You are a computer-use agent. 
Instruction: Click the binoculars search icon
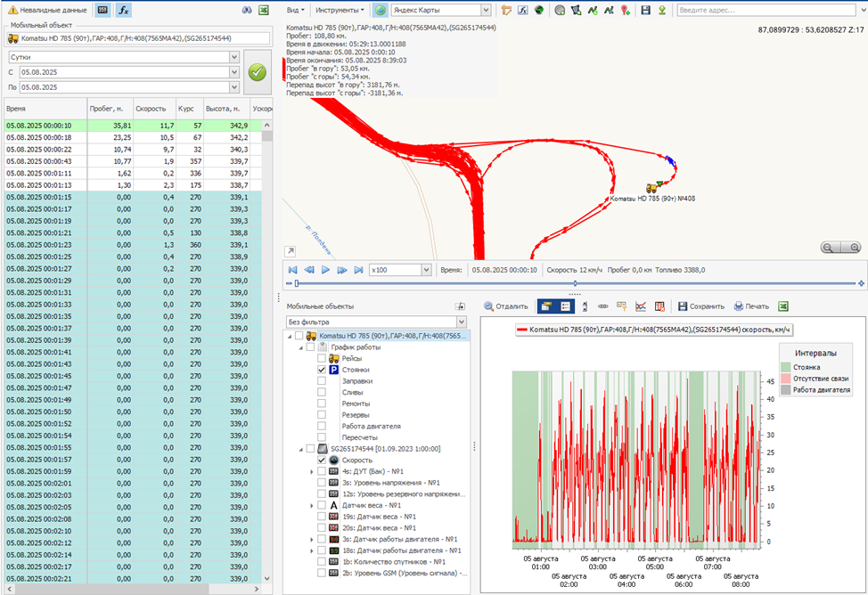(x=248, y=10)
